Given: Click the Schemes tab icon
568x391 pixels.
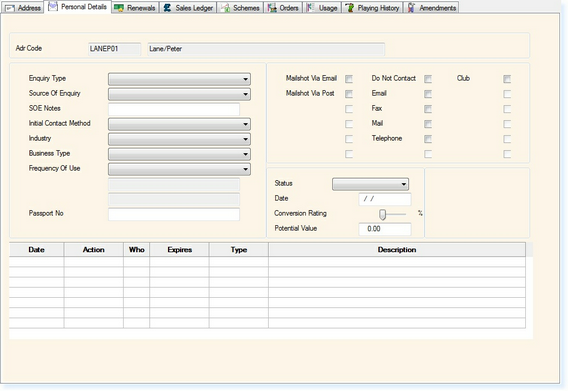Looking at the screenshot, I should pos(225,8).
